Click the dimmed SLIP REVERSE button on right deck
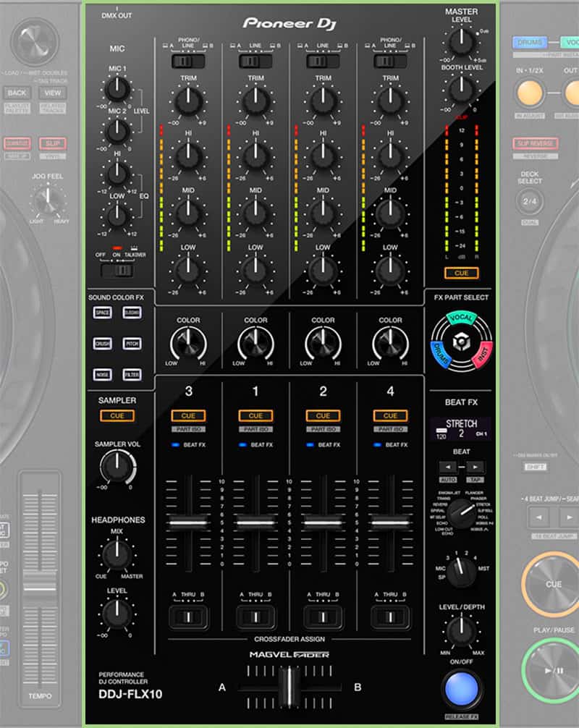 tap(535, 143)
